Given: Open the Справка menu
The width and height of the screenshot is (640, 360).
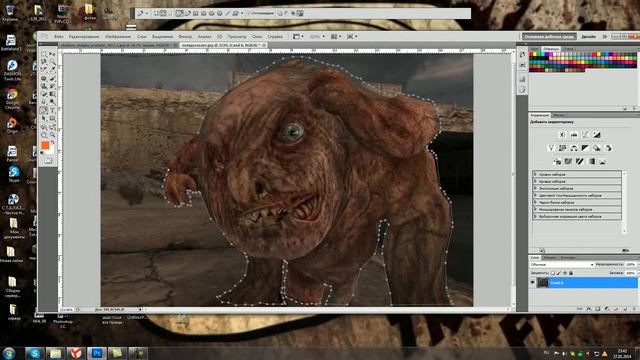Looking at the screenshot, I should pos(275,36).
